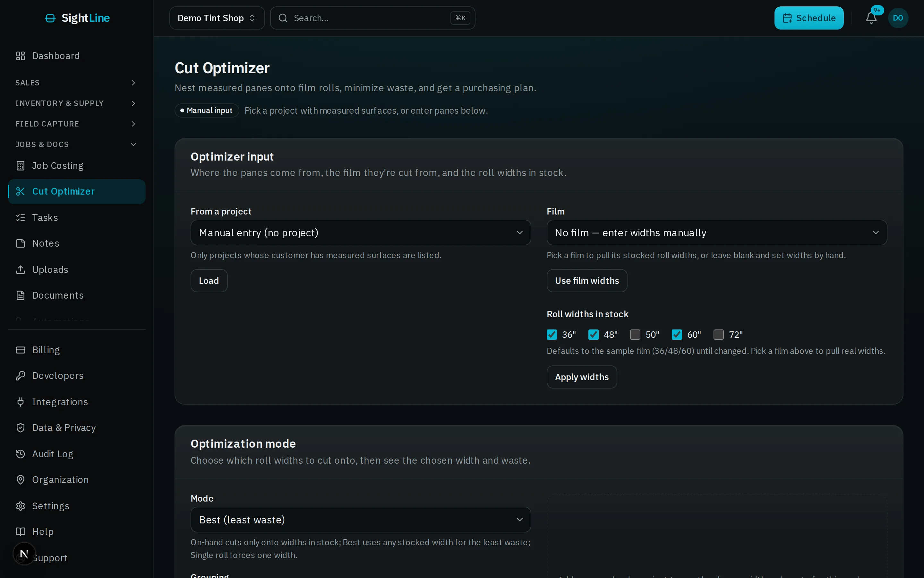Click the Help book icon
Screen dimensions: 924x578
[x=21, y=531]
